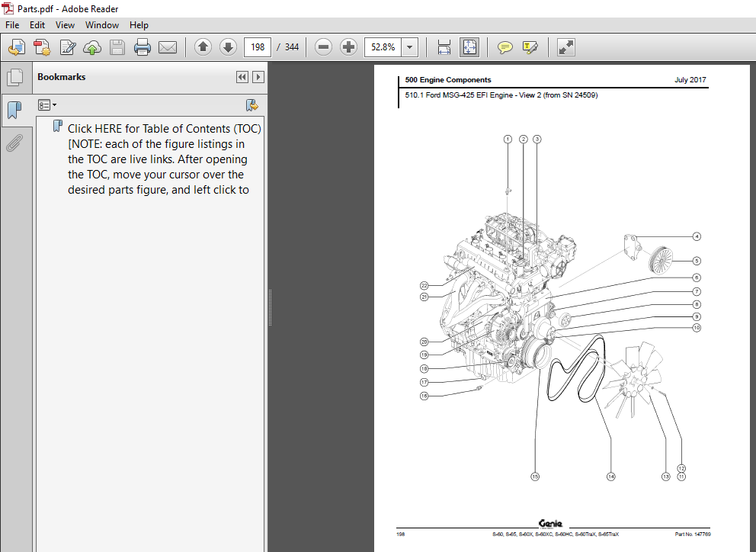Click the total pages '344' label
The width and height of the screenshot is (756, 552).
292,47
